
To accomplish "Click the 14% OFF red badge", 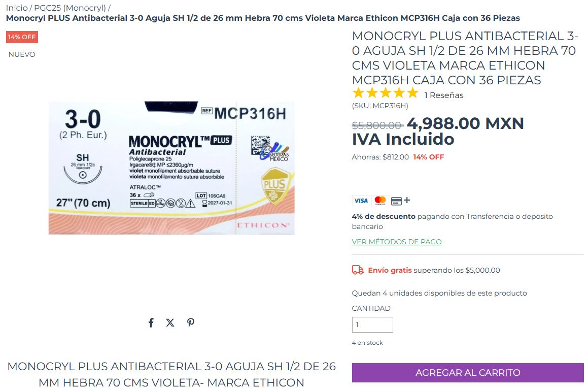I will point(22,37).
